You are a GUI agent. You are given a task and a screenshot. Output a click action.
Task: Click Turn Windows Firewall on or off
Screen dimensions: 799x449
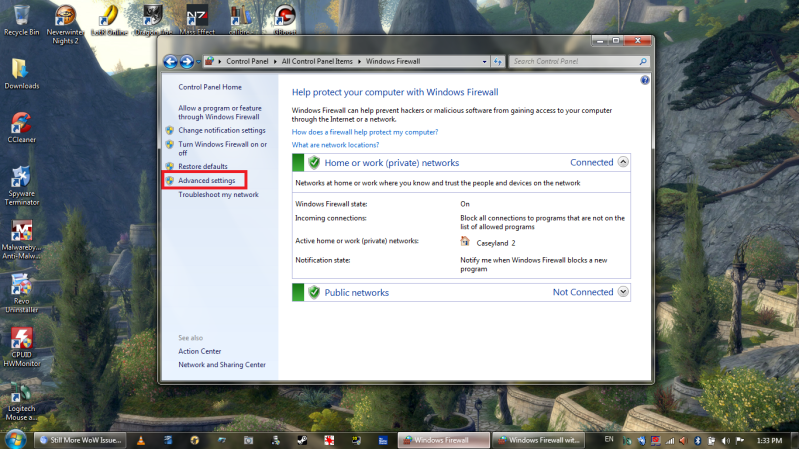(x=223, y=149)
